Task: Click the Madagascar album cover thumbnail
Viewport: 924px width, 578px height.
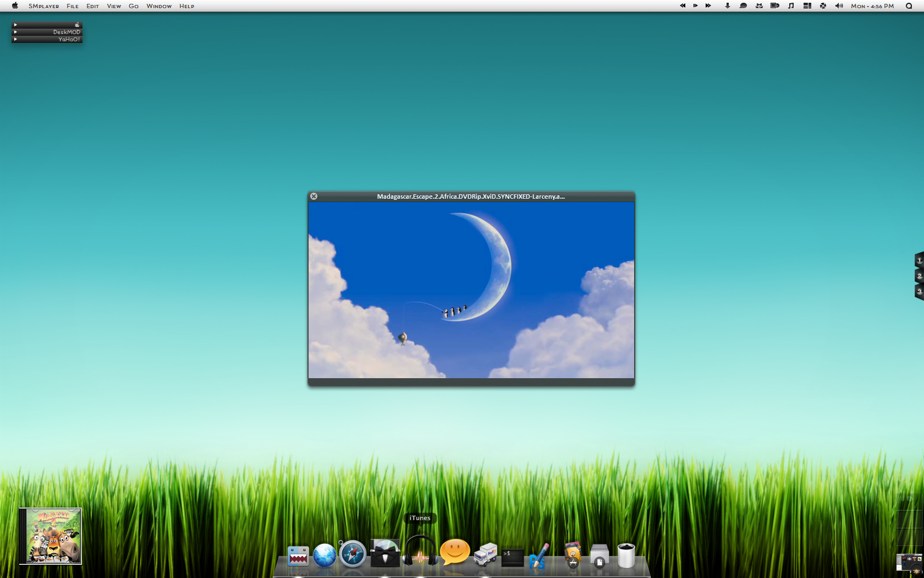Action: point(51,536)
